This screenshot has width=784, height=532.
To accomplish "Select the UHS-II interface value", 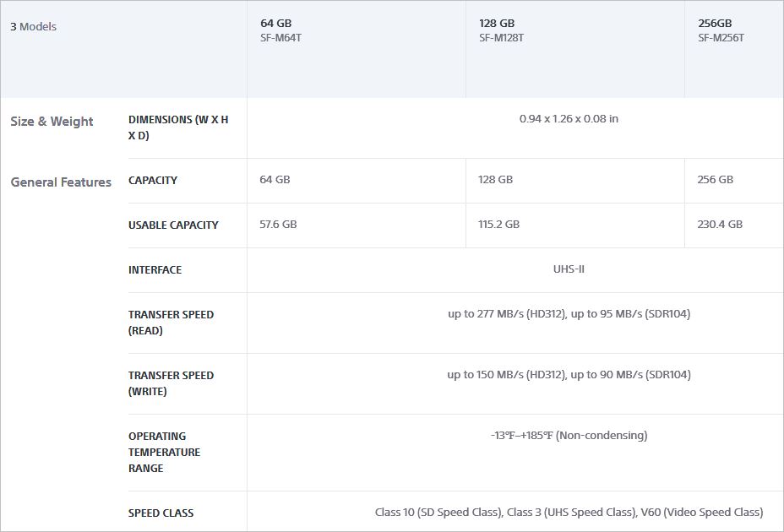I will [569, 269].
